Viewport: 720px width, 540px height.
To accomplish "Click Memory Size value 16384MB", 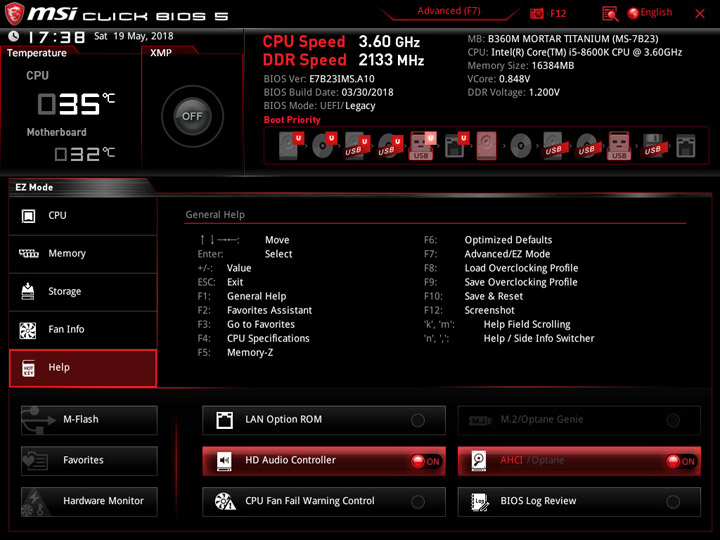I will tap(553, 66).
